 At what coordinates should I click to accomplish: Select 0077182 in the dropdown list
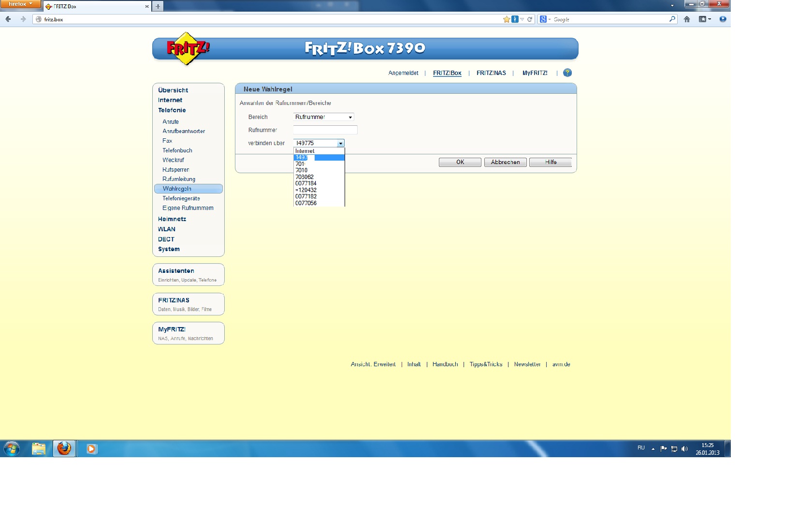pyautogui.click(x=319, y=196)
